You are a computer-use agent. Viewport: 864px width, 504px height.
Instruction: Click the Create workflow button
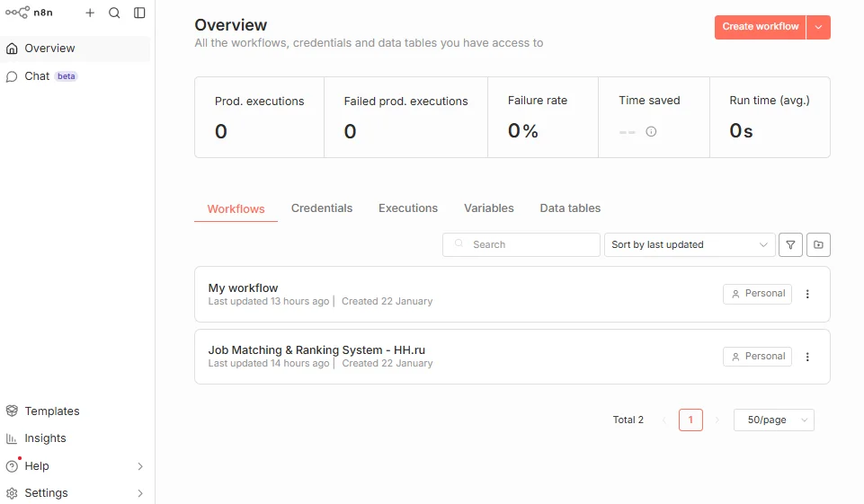point(760,27)
